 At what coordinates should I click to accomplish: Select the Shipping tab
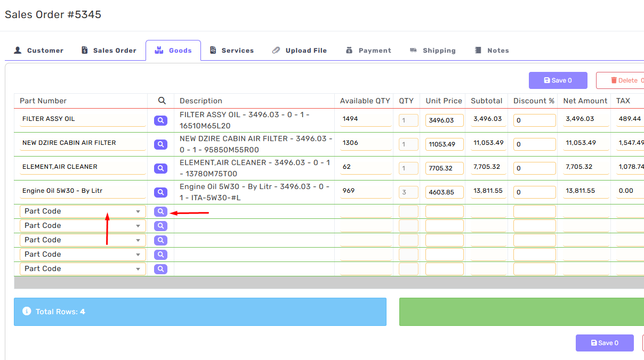(432, 51)
